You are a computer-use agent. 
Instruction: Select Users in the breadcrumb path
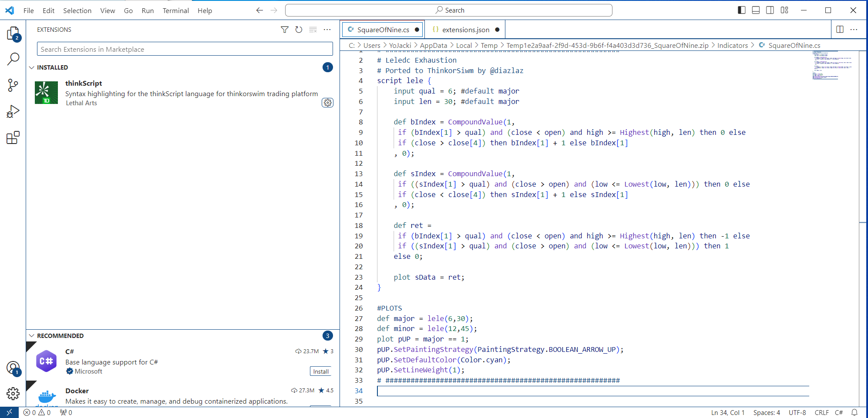coord(372,45)
